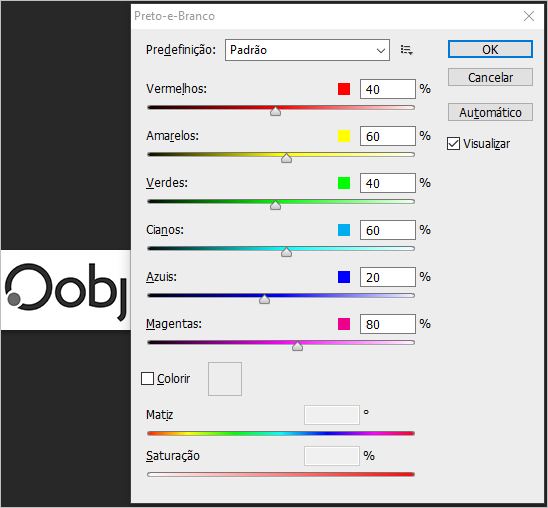Screen dimensions: 548x508
Task: Click the blue Azuis color swatch
Action: [x=344, y=277]
